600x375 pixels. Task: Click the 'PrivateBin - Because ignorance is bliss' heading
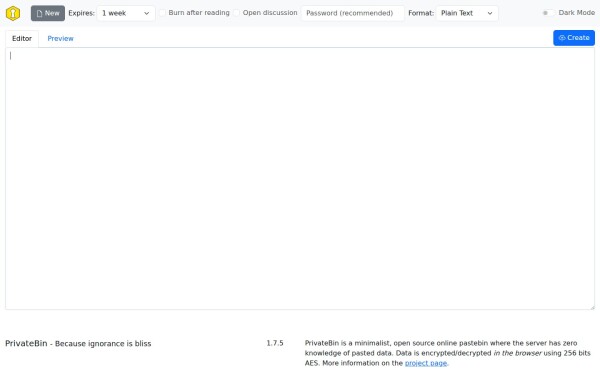pos(78,343)
